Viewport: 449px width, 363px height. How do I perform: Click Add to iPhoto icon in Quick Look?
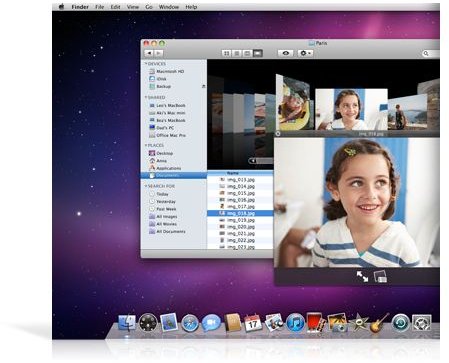tap(380, 276)
